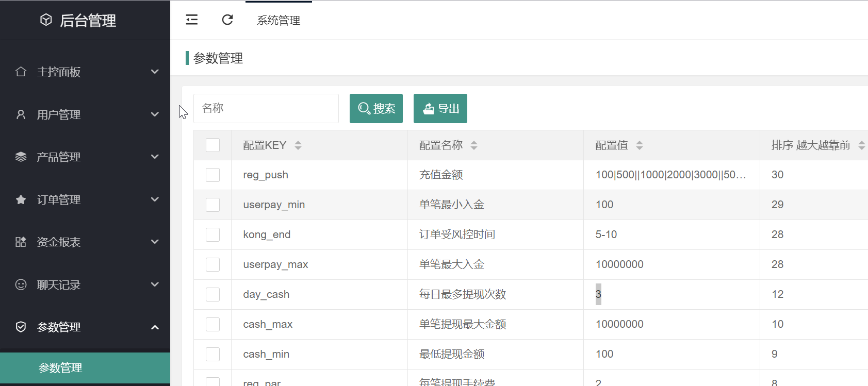Click the 用户管理 person icon
The height and width of the screenshot is (386, 868).
pos(21,114)
